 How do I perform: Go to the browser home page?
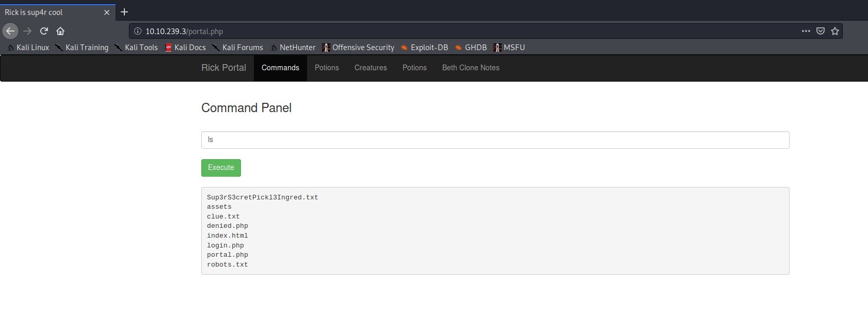[60, 31]
